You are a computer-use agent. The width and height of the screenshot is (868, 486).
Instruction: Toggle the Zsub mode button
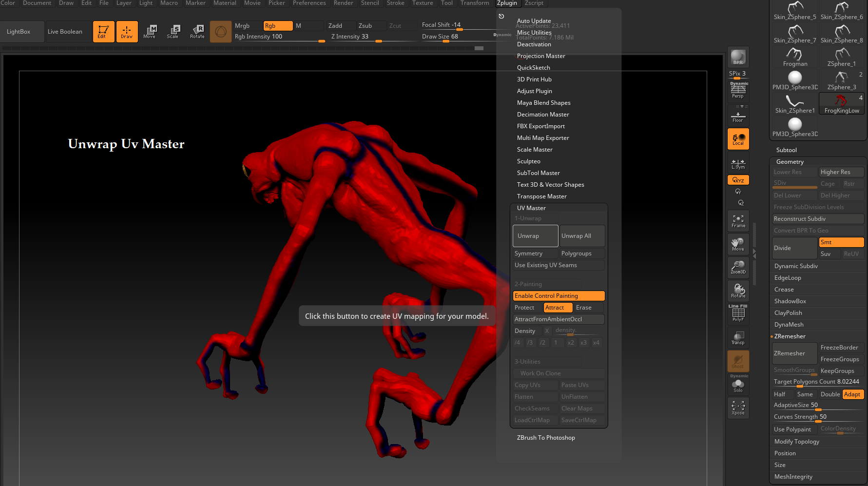point(371,26)
